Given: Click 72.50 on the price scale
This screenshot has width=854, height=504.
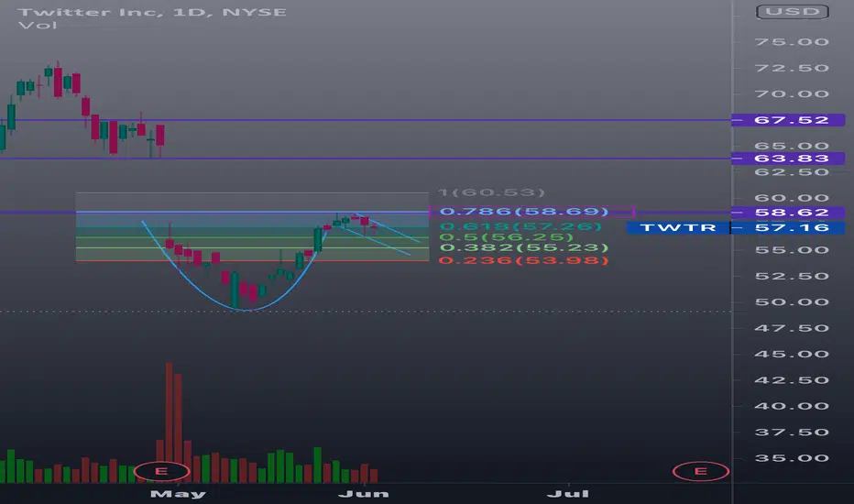Looking at the screenshot, I should (792, 68).
